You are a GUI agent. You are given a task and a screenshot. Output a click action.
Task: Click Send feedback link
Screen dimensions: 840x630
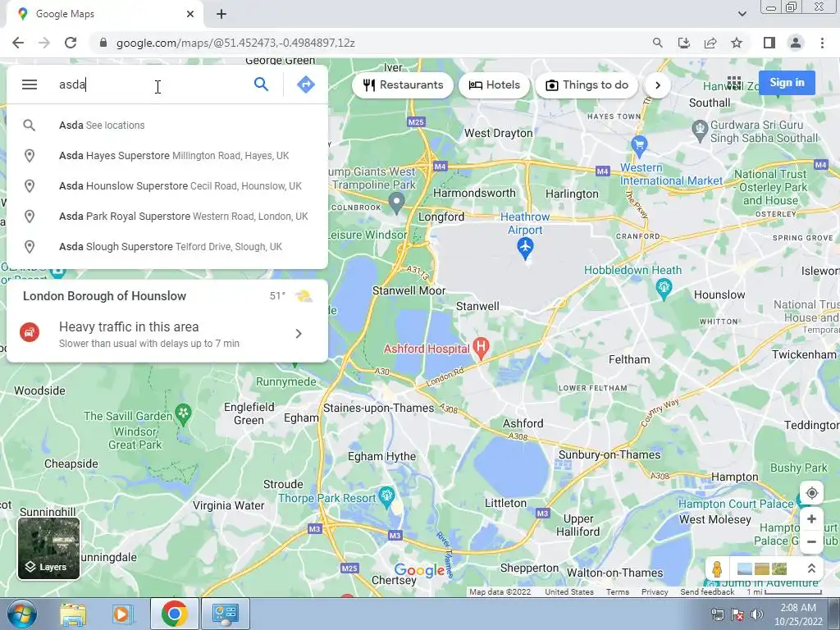coord(707,592)
